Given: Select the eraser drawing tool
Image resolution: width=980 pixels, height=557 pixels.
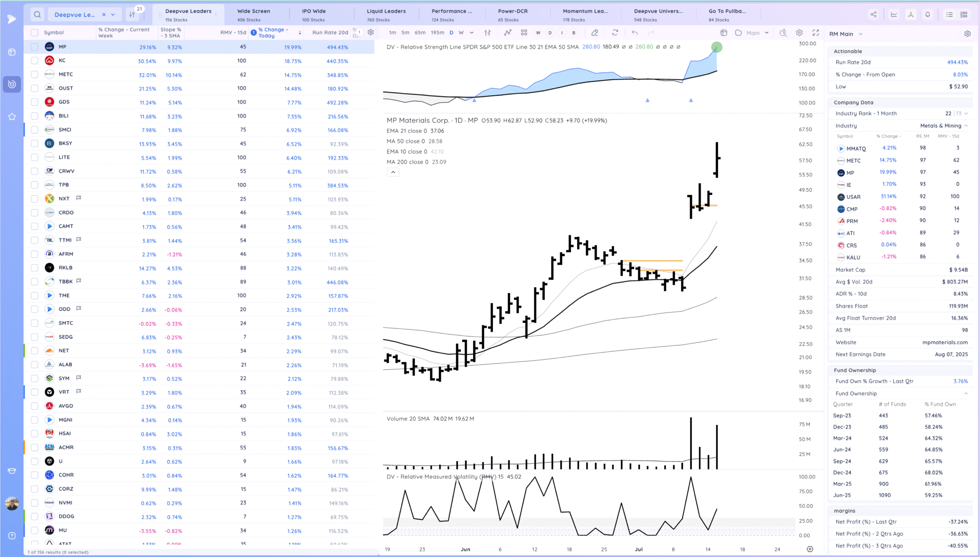Looking at the screenshot, I should coord(595,33).
